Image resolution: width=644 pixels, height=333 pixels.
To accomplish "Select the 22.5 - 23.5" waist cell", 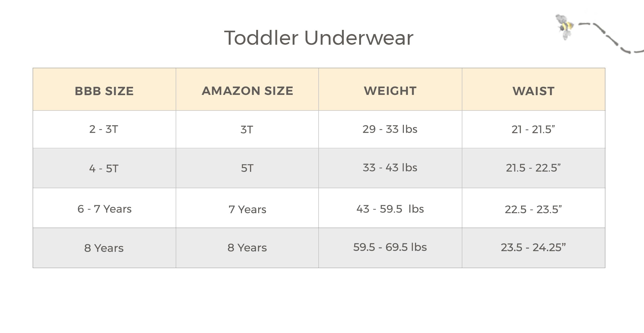I will 534,208.
